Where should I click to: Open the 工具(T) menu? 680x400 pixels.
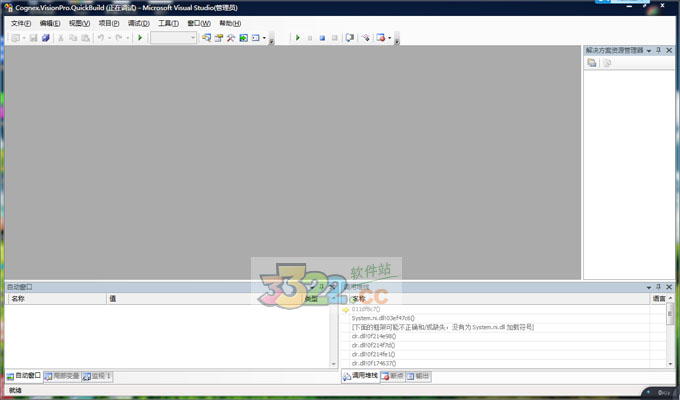click(x=168, y=23)
